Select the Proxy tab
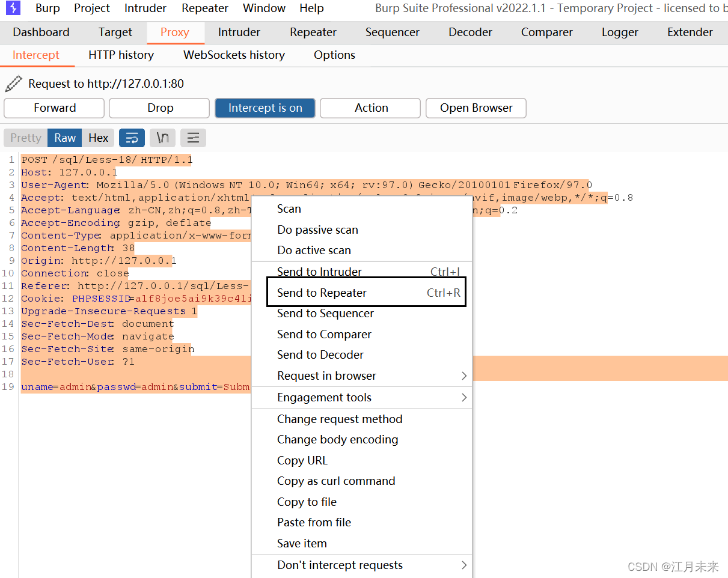728x578 pixels. click(x=175, y=32)
